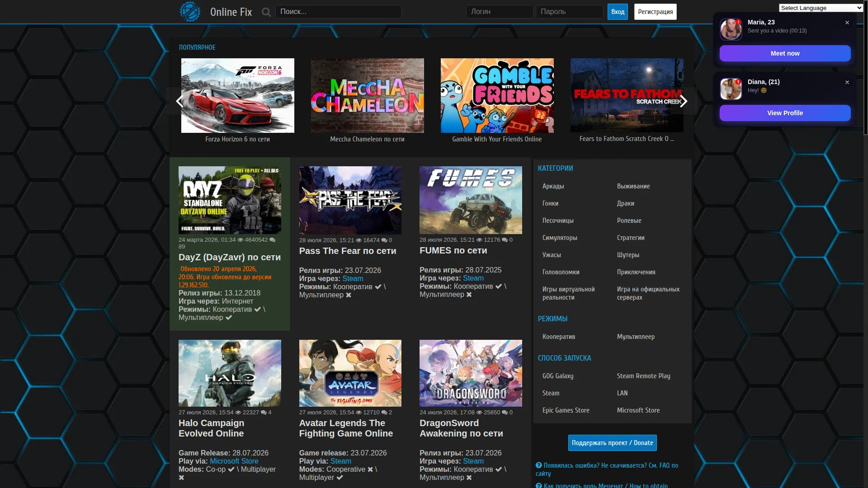Click Поддержать проект / Donate button
The width and height of the screenshot is (868, 488).
pos(613,443)
